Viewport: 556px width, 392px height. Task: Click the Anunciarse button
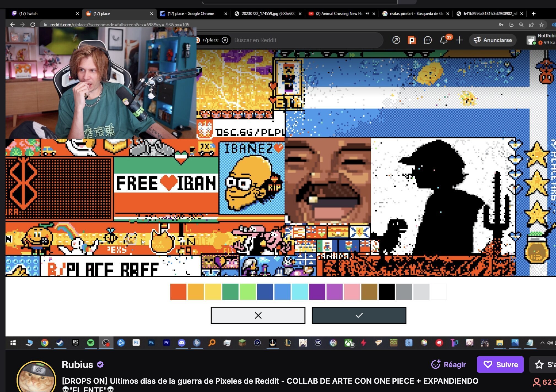(x=493, y=40)
